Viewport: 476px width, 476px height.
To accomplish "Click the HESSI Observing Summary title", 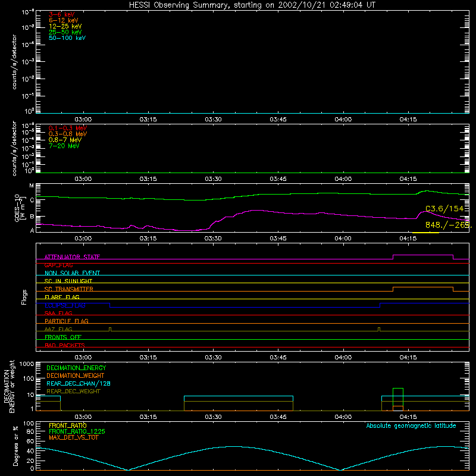I will (252, 5).
